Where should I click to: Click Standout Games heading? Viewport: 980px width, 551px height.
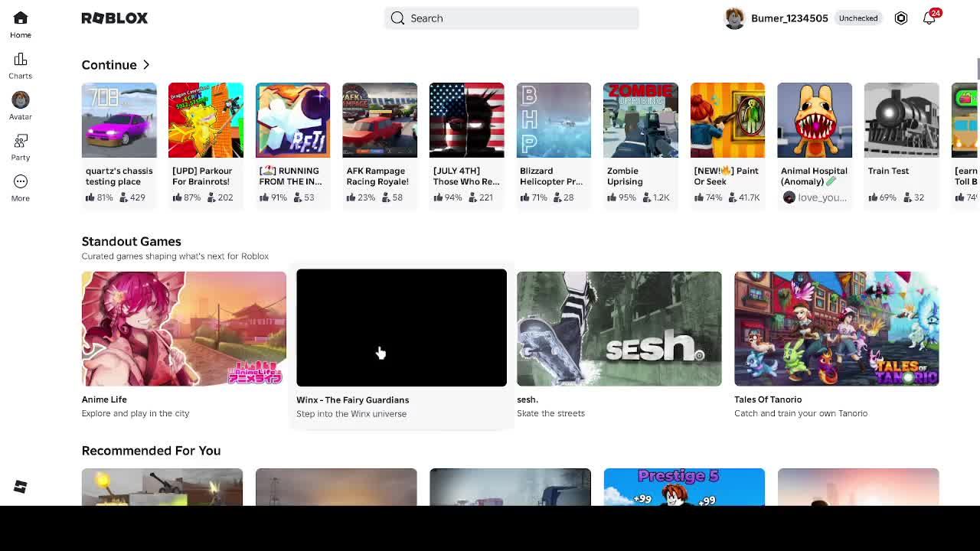tap(131, 241)
